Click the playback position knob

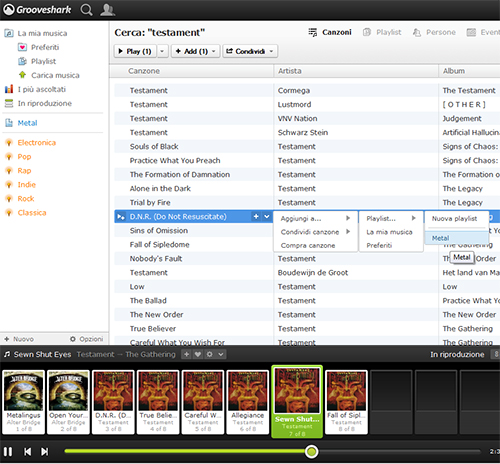tap(312, 452)
